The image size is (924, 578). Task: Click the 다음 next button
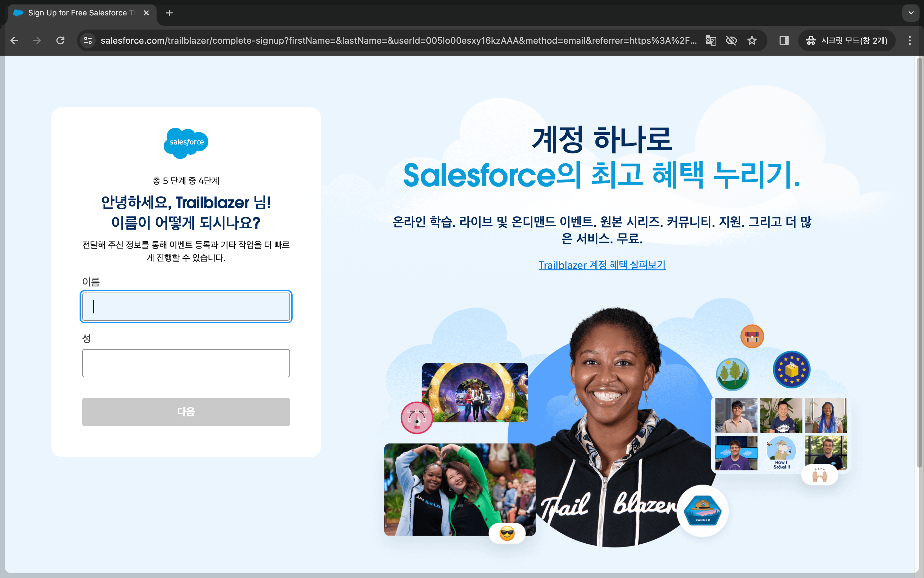coord(186,412)
